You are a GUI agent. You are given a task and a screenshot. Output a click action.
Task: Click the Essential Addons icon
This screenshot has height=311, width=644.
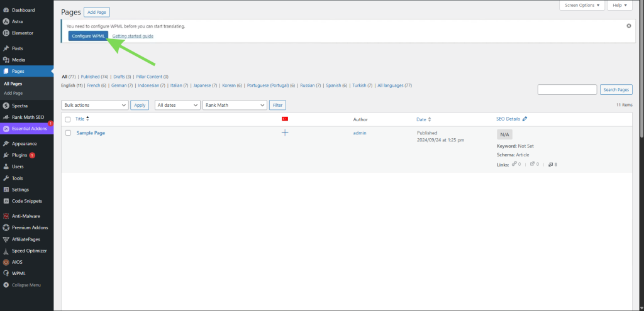6,128
